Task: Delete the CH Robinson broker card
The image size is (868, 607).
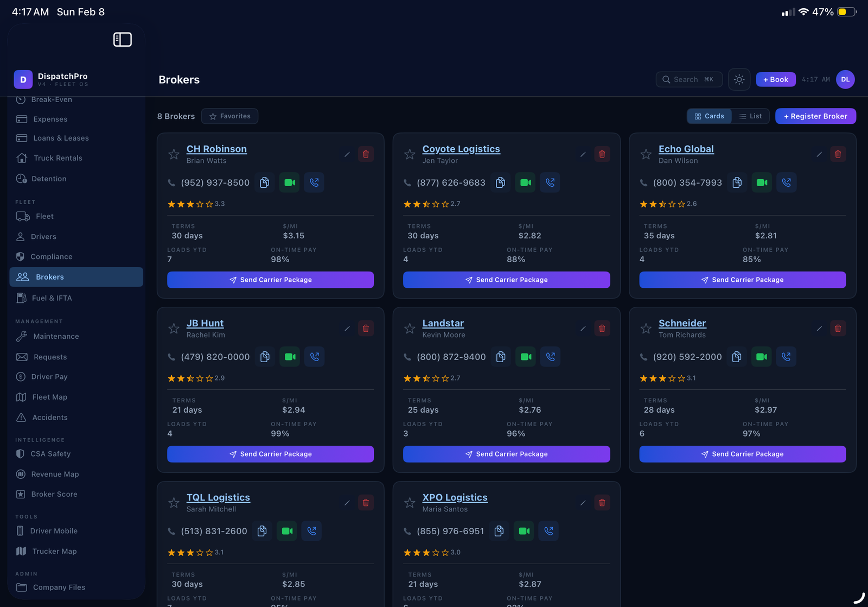Action: pyautogui.click(x=366, y=154)
